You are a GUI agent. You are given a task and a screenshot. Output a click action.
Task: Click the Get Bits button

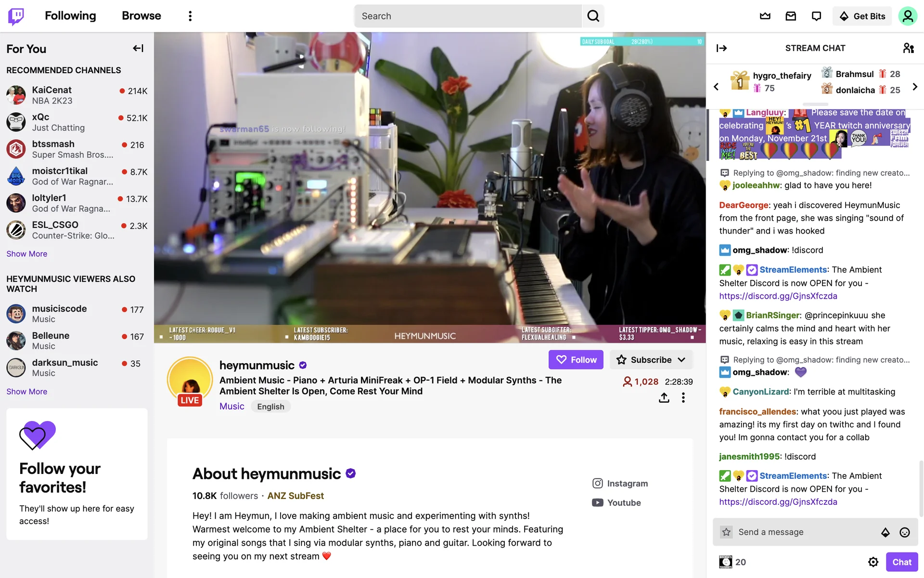pos(862,16)
